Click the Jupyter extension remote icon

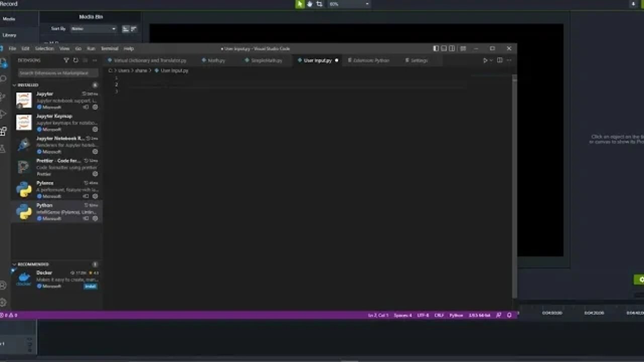(86, 107)
